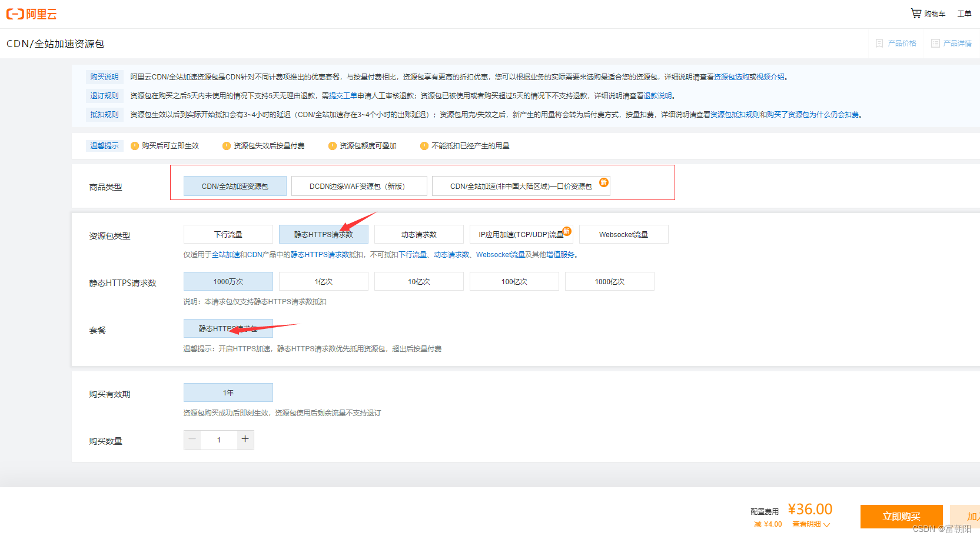Screen dimensions: 980x539
Task: Click the ¥36.00 price total
Action: coord(810,509)
